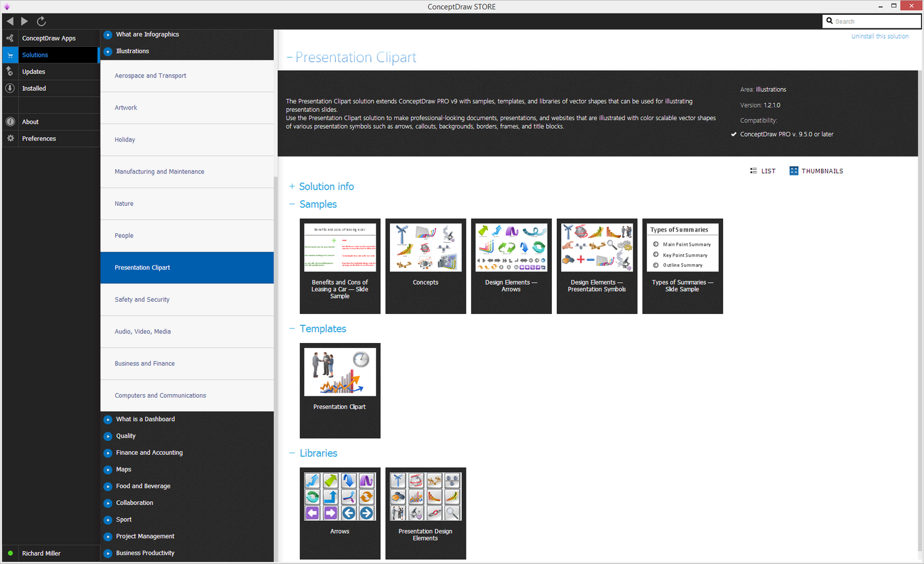
Task: Select the Presentation Clipart solution
Action: pos(187,268)
